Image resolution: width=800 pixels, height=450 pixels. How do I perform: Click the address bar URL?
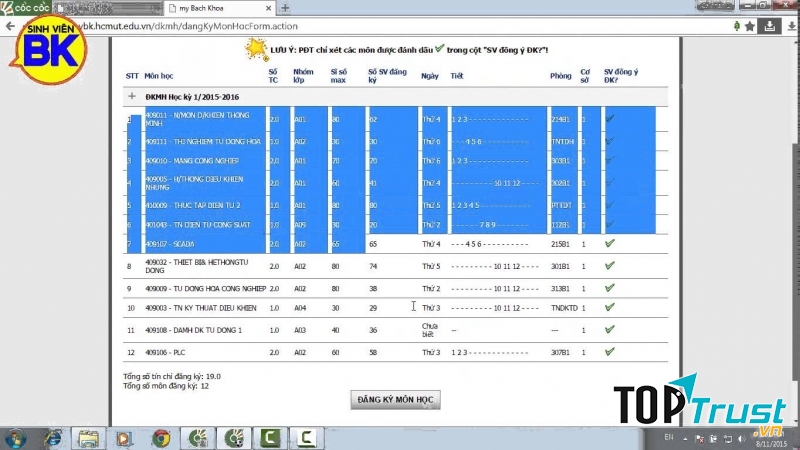click(x=200, y=25)
